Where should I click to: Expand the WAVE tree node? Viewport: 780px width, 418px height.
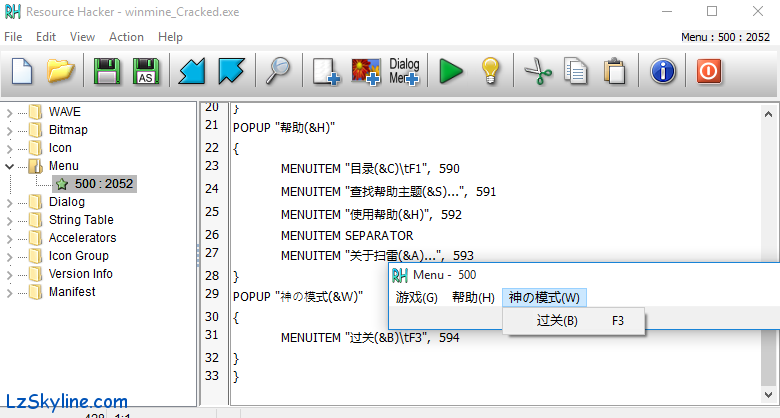pyautogui.click(x=10, y=112)
